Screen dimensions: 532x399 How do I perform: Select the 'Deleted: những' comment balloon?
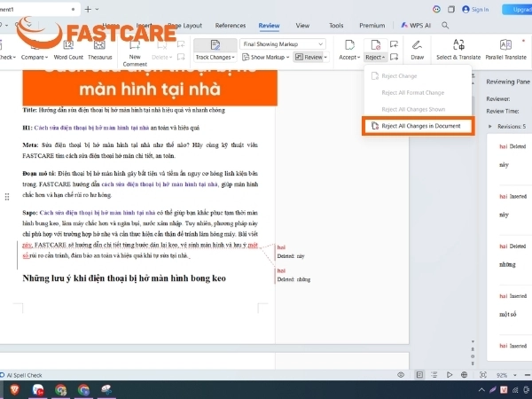[293, 275]
